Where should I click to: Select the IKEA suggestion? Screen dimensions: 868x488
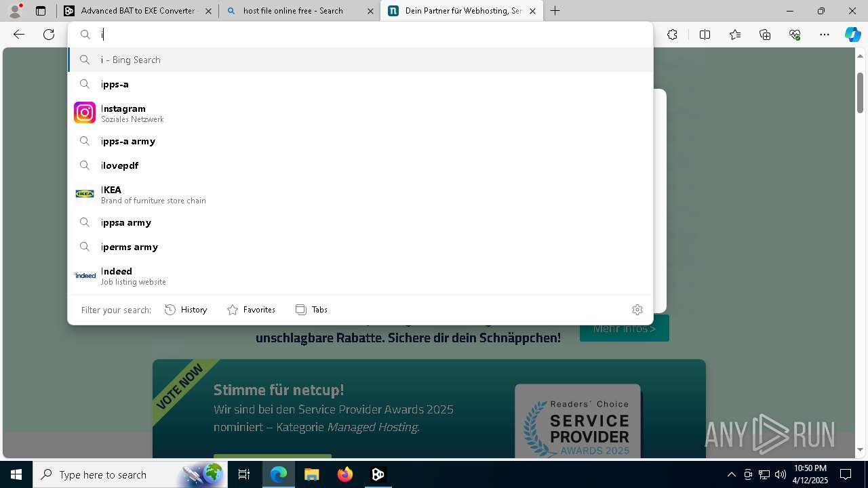click(360, 195)
